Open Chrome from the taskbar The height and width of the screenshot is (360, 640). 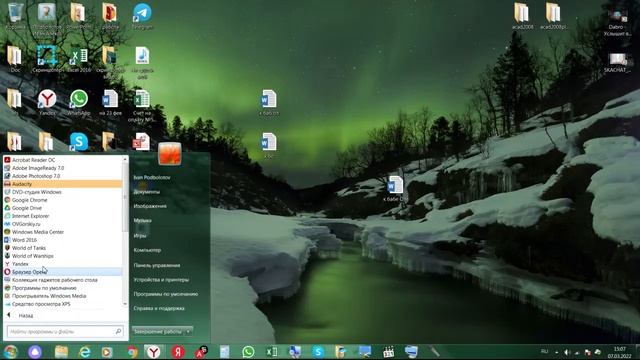click(132, 352)
